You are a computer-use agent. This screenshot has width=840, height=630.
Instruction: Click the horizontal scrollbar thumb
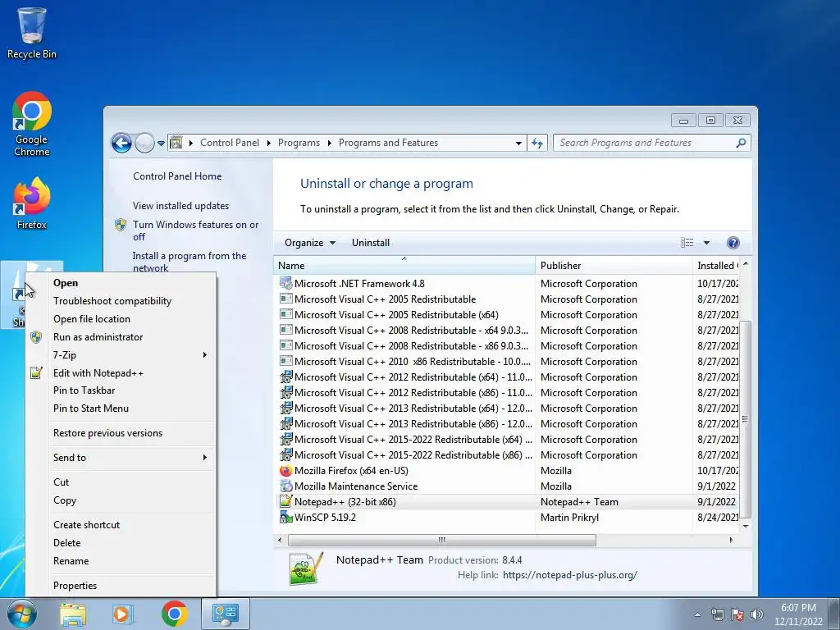[x=442, y=540]
